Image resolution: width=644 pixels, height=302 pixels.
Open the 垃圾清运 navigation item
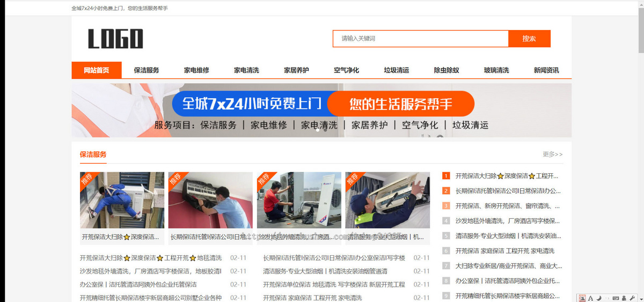coord(397,70)
